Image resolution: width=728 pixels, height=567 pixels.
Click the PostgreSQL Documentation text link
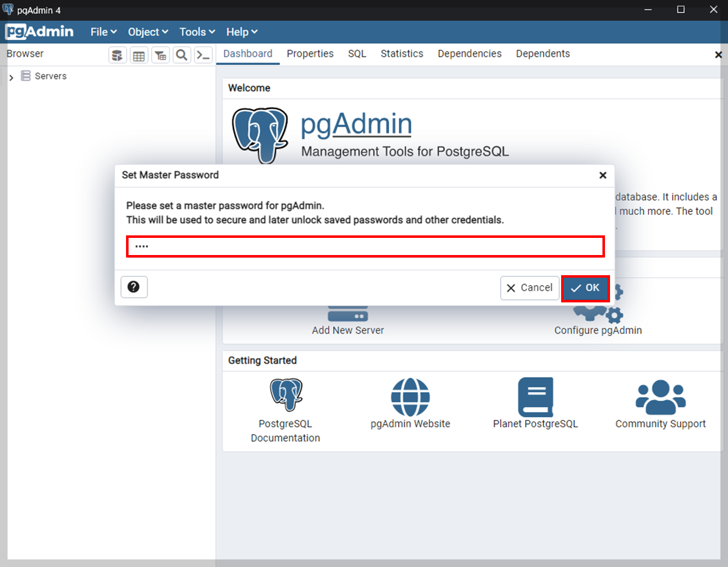285,431
